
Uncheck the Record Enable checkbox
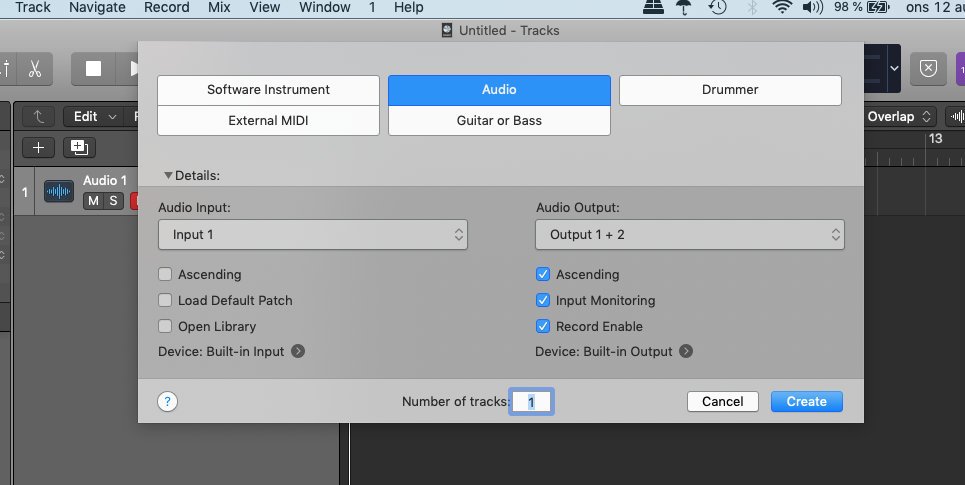(x=543, y=326)
